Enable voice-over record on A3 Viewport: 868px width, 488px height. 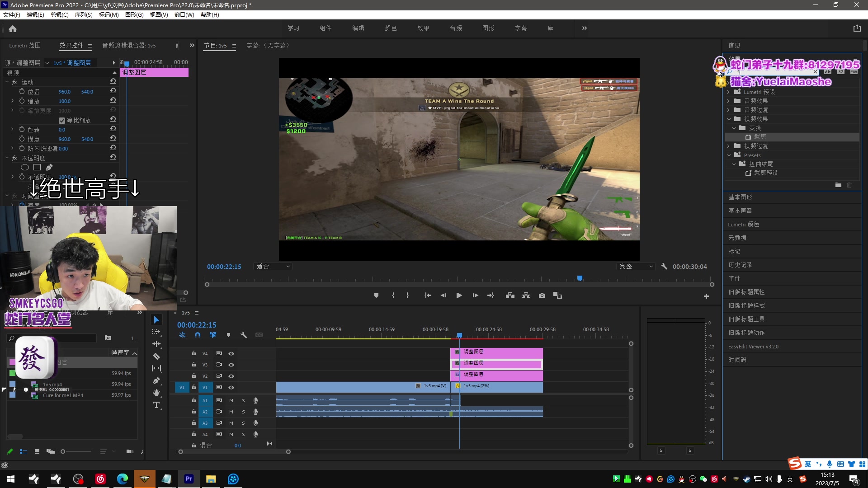(x=255, y=423)
